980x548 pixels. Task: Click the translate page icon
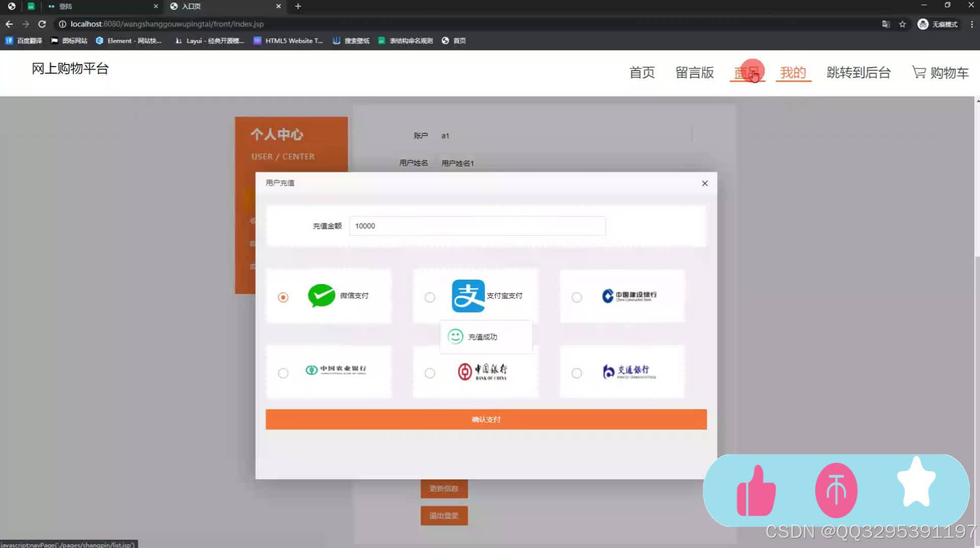pyautogui.click(x=886, y=24)
